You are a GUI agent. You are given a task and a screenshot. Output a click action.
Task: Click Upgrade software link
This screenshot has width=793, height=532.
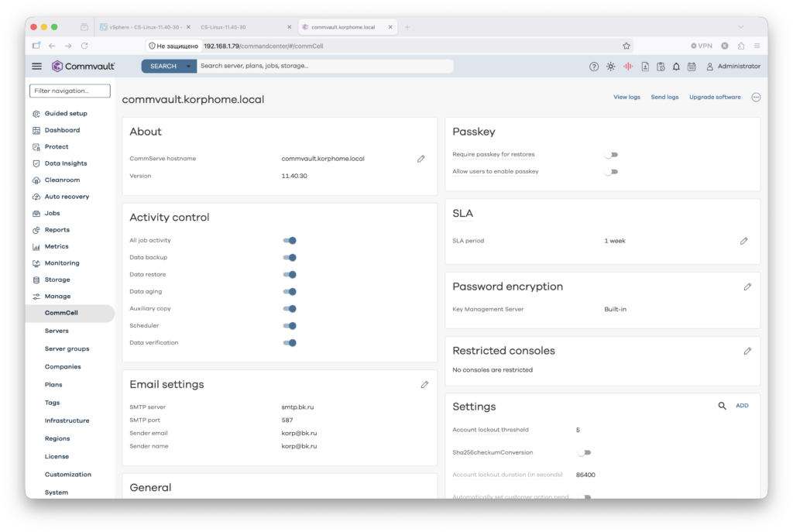[x=715, y=97]
